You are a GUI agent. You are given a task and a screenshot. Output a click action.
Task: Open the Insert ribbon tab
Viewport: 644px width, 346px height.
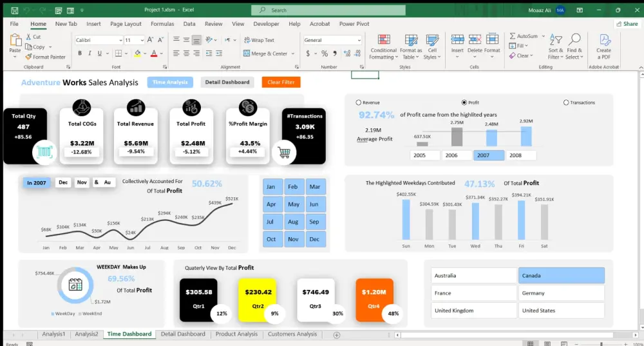click(93, 24)
